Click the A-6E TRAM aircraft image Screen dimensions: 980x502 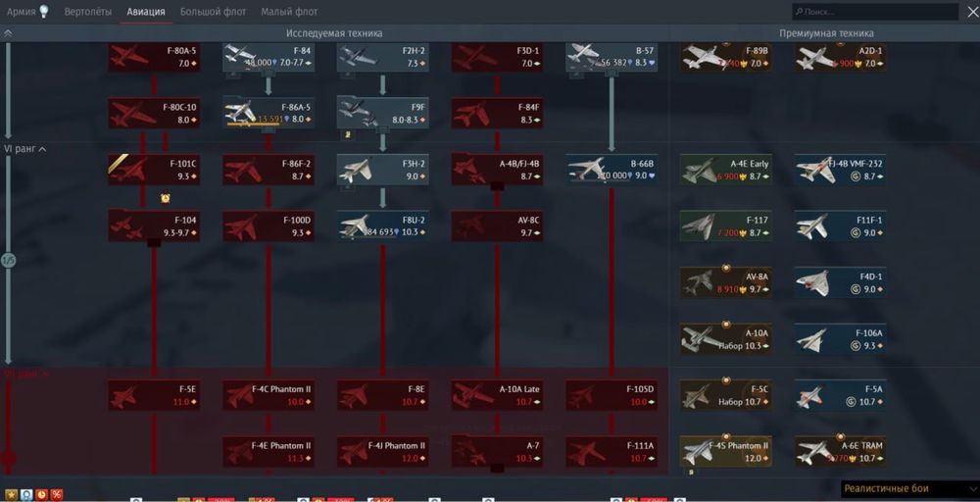pyautogui.click(x=815, y=451)
